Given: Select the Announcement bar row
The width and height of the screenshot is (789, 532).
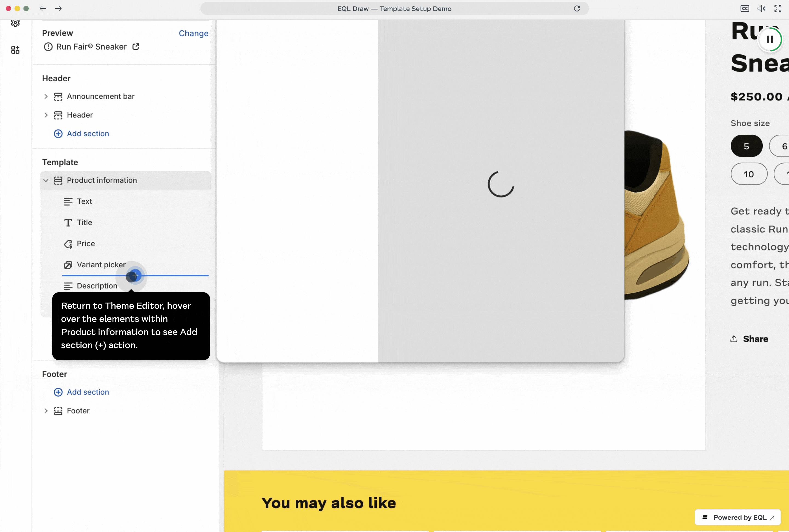Looking at the screenshot, I should [126, 97].
